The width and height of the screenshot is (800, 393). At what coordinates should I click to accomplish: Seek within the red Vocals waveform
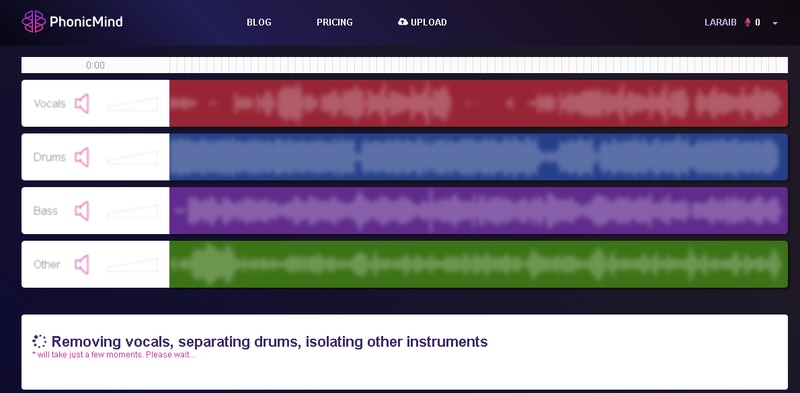479,103
